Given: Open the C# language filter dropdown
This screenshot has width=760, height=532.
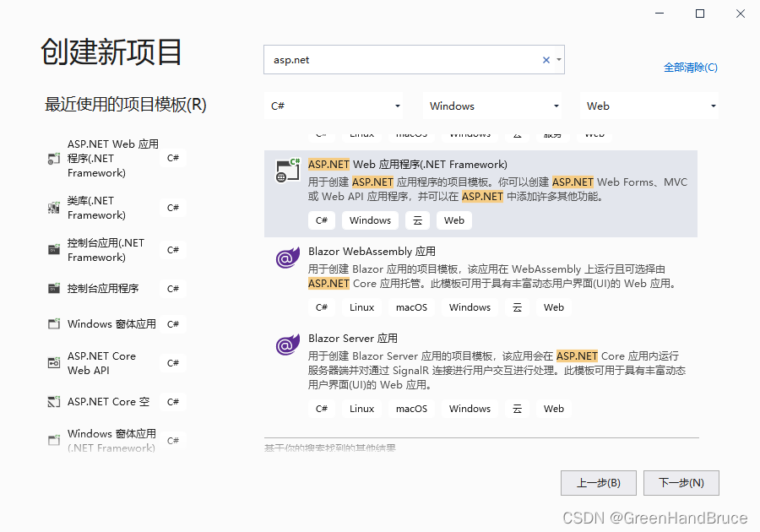Looking at the screenshot, I should pos(335,106).
